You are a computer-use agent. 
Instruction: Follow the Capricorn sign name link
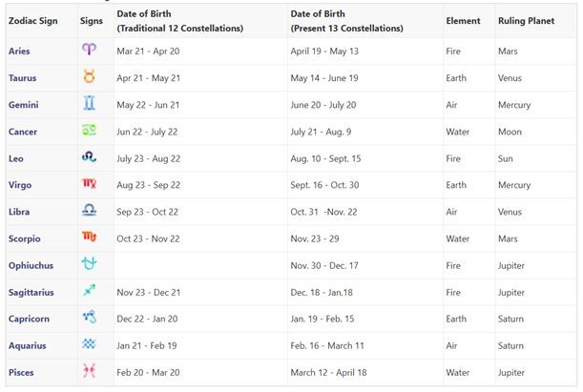coord(31,318)
